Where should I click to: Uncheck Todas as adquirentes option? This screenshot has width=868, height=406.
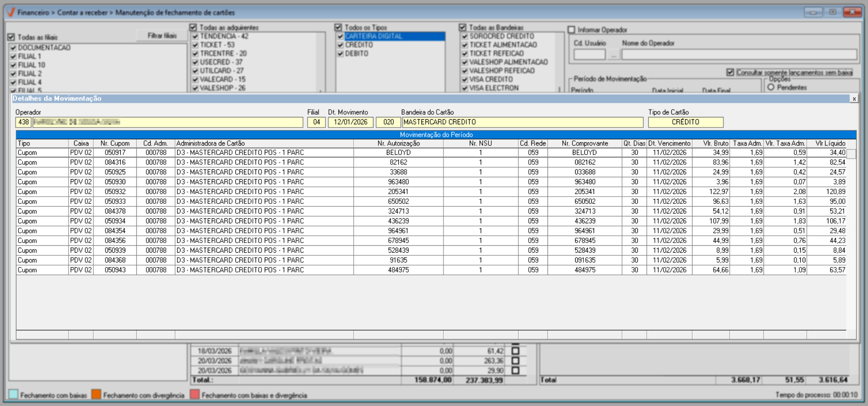pos(193,28)
